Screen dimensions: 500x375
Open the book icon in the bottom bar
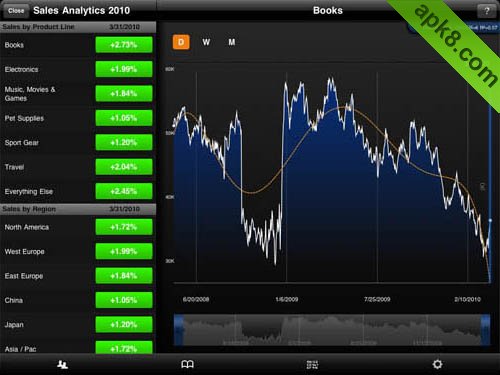tap(187, 364)
